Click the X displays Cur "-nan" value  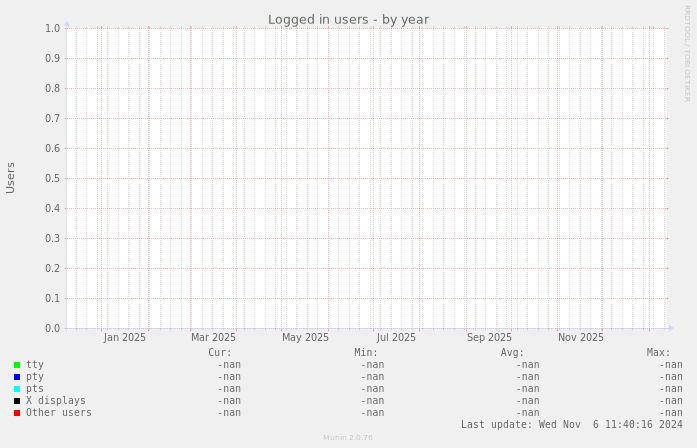click(x=229, y=401)
